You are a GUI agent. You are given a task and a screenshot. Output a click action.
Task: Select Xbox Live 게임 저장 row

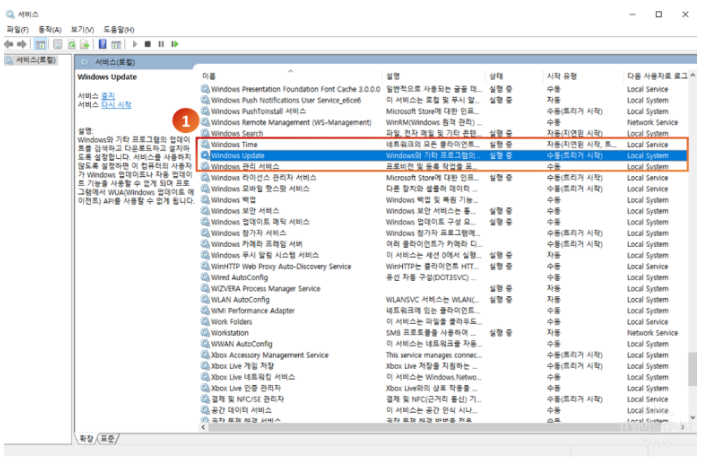coord(443,366)
